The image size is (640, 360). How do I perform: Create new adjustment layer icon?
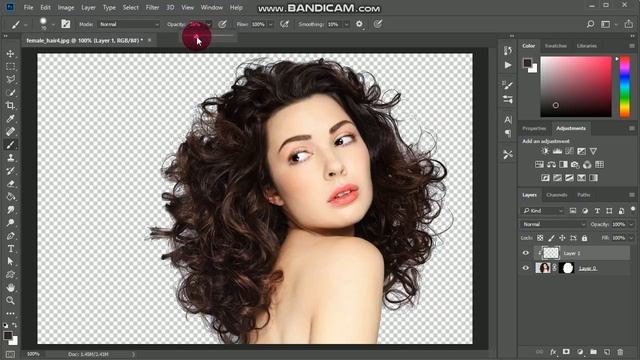[580, 352]
